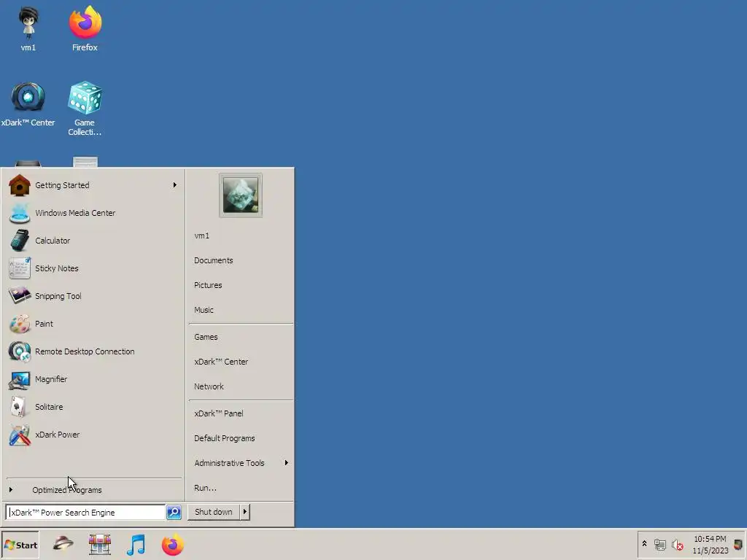747x560 pixels.
Task: Click the Solitaire card icon
Action: (x=18, y=407)
